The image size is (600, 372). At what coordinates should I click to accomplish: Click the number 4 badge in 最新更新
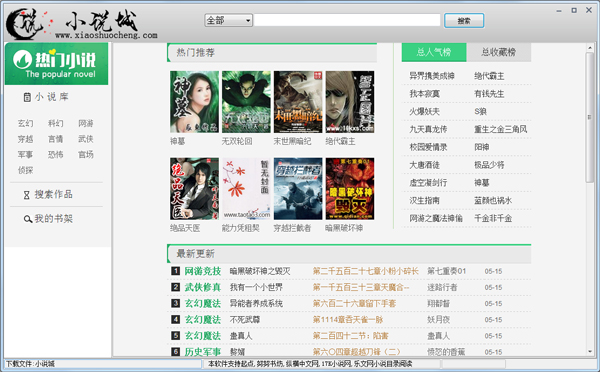(x=175, y=319)
